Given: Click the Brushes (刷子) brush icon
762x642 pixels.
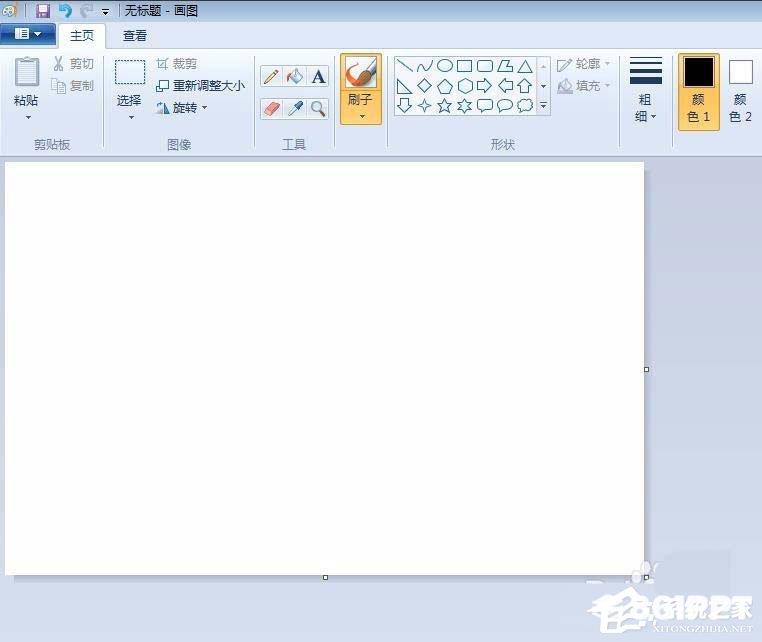Looking at the screenshot, I should click(x=361, y=73).
